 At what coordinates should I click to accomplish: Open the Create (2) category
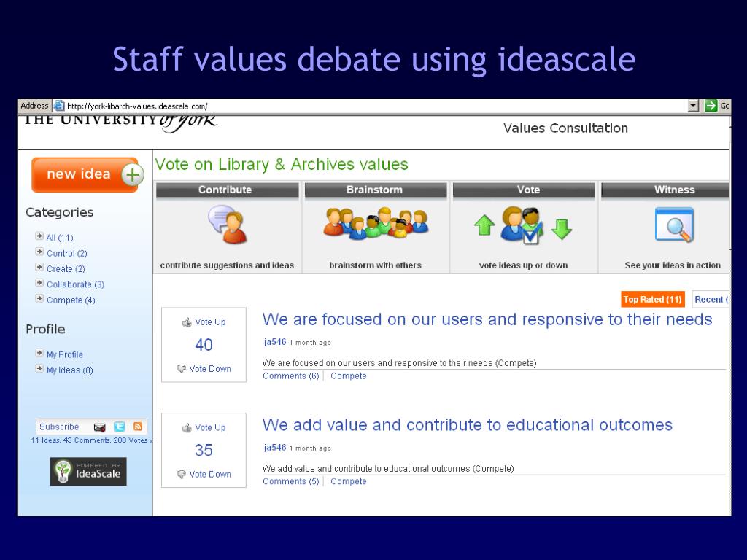(66, 268)
